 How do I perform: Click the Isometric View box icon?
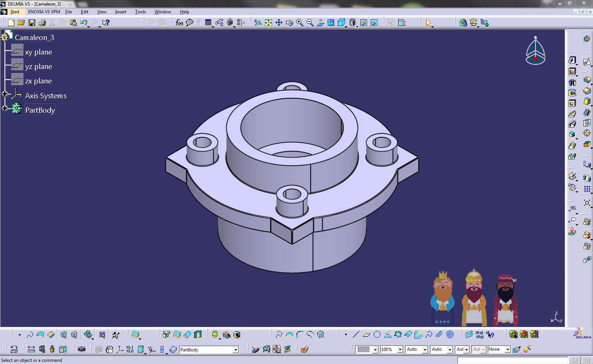tap(341, 23)
